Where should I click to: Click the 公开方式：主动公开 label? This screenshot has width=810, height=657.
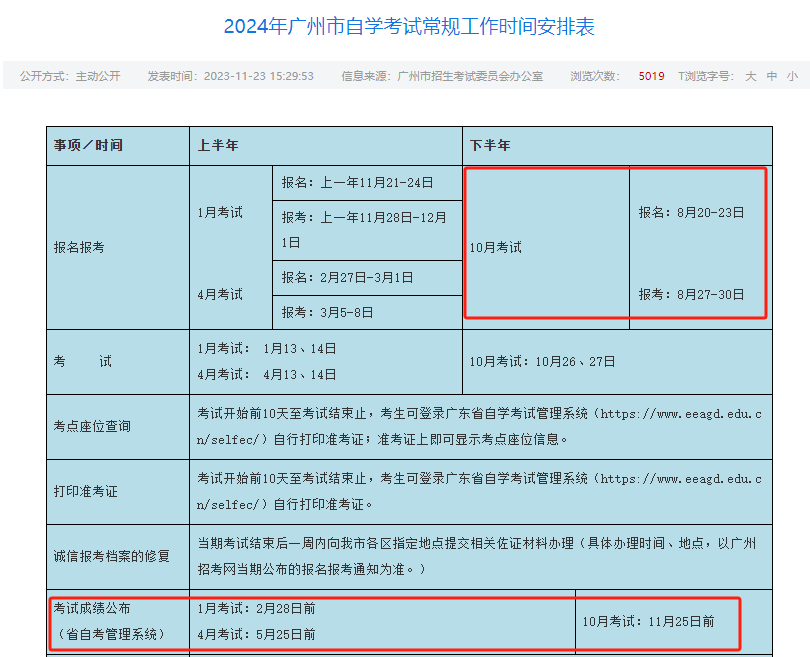(70, 76)
